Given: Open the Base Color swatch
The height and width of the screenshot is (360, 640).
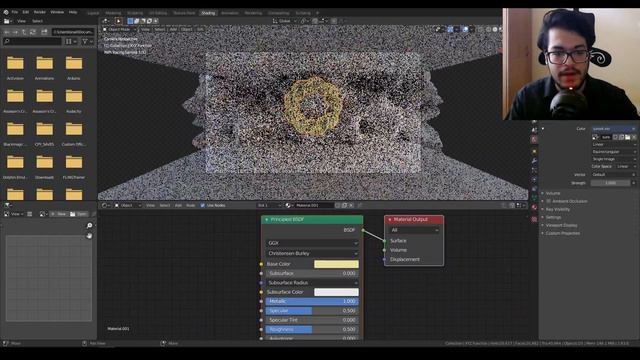Looking at the screenshot, I should (x=336, y=264).
